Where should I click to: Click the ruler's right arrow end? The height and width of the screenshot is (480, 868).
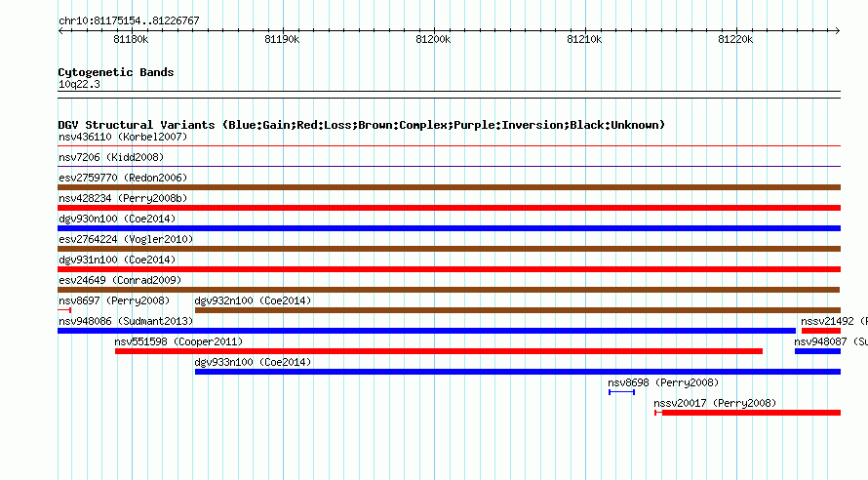click(838, 31)
